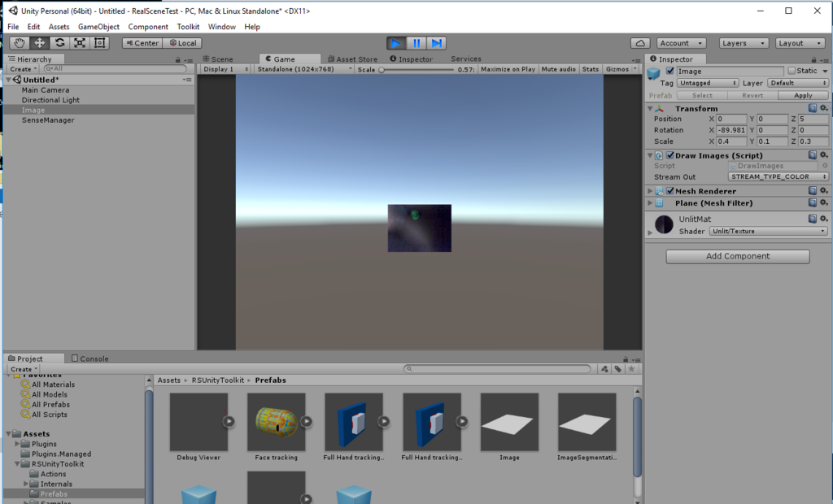
Task: Open the GameObject menu
Action: [98, 27]
